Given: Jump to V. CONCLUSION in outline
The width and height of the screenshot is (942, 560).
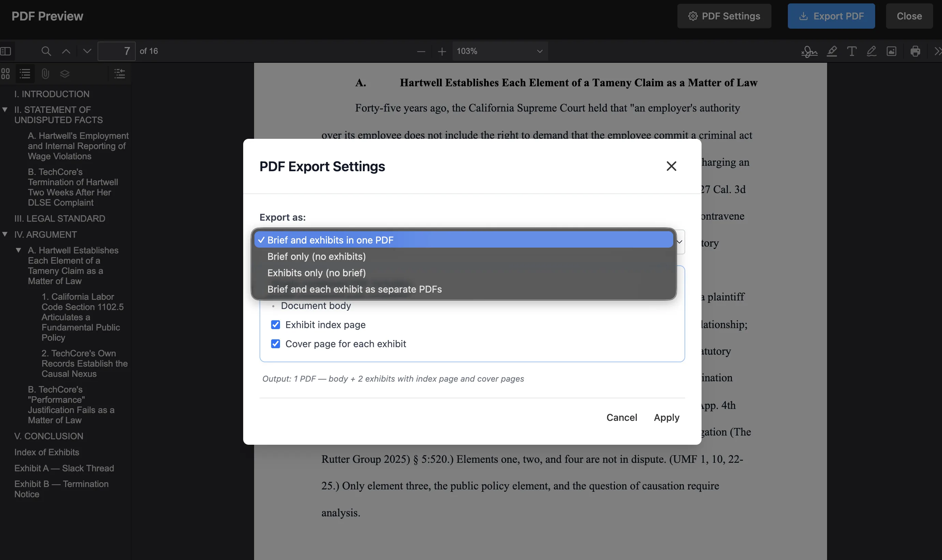Looking at the screenshot, I should (x=49, y=436).
